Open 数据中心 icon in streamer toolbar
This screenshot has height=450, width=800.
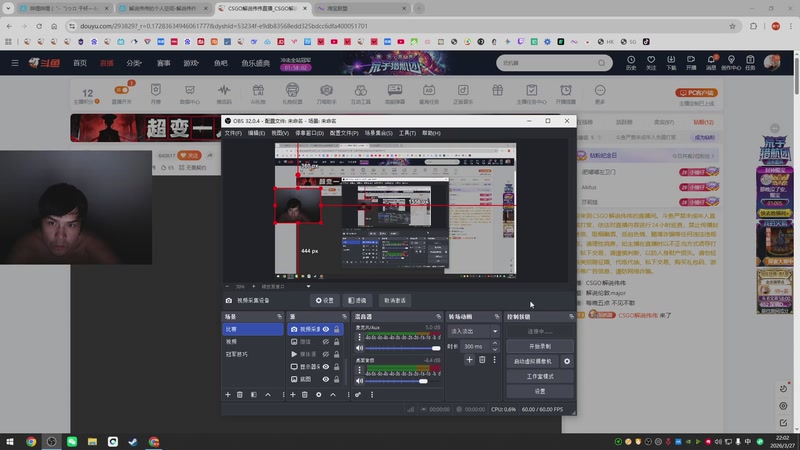[190, 94]
